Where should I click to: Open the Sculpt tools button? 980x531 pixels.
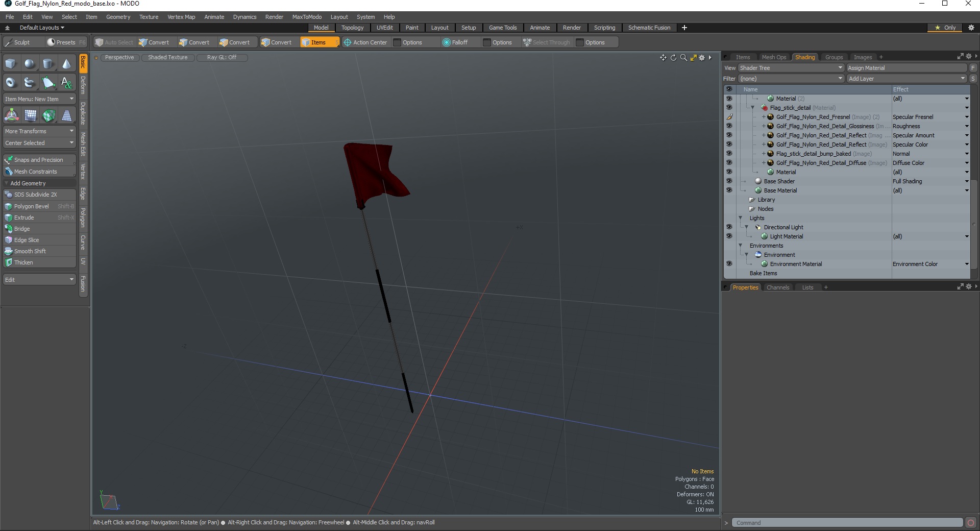22,42
